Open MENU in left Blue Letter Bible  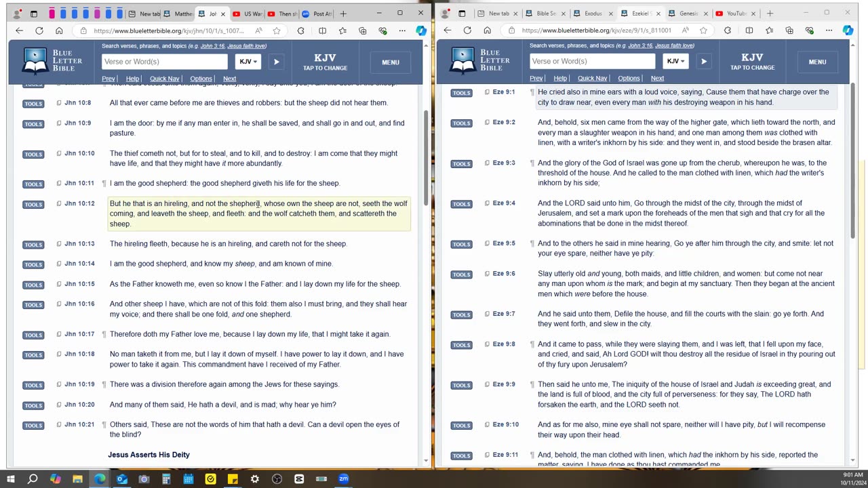pos(391,62)
